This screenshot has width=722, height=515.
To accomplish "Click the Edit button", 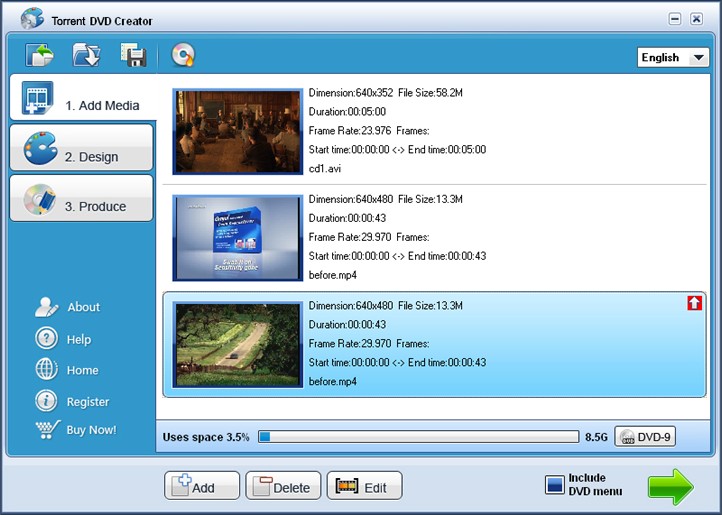I will 364,486.
